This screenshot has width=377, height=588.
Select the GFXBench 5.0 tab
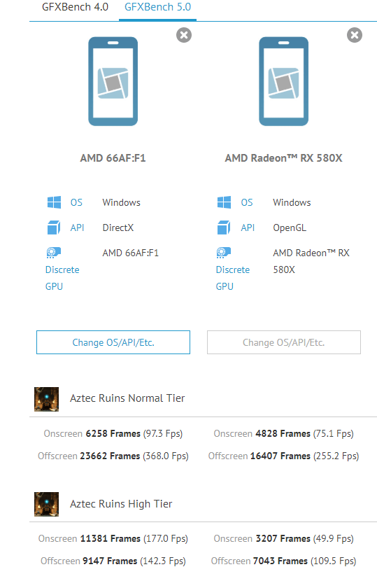(157, 7)
